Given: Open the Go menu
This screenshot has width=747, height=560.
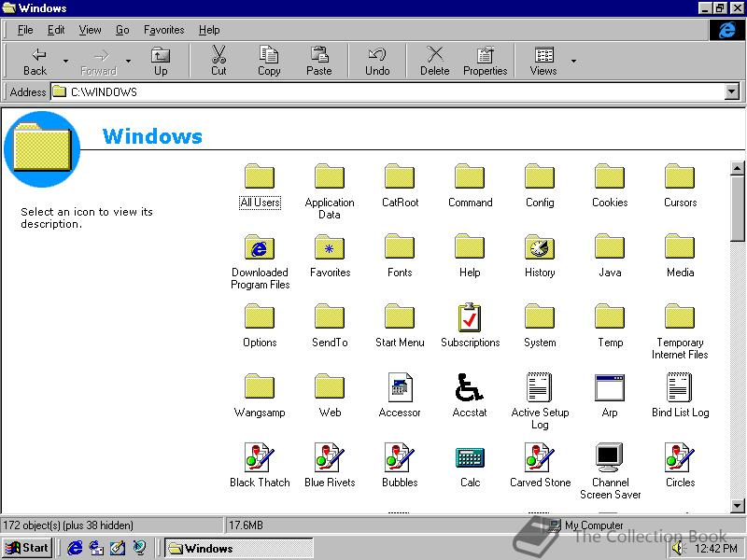Looking at the screenshot, I should [x=122, y=30].
